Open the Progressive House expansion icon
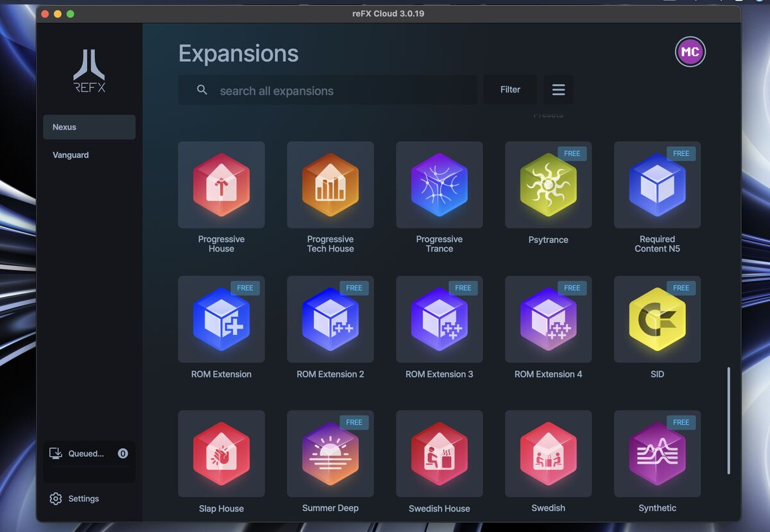This screenshot has width=770, height=532. pos(221,185)
